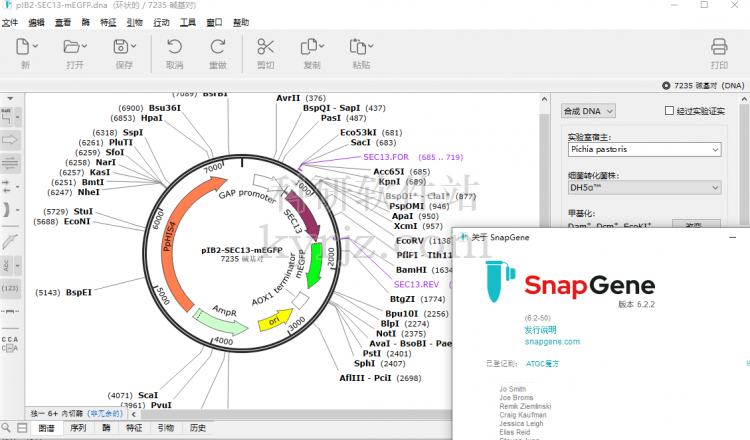Switch to the 引物 bottom tab

(165, 428)
